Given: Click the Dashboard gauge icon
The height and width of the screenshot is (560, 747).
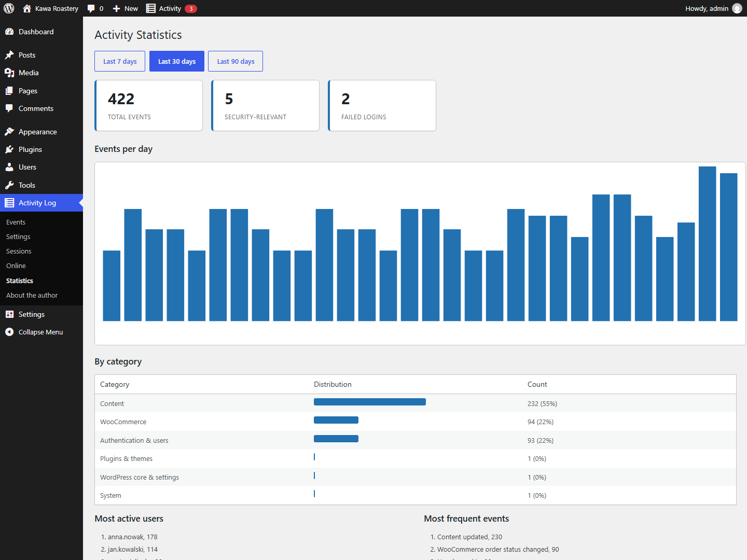Looking at the screenshot, I should 9,32.
